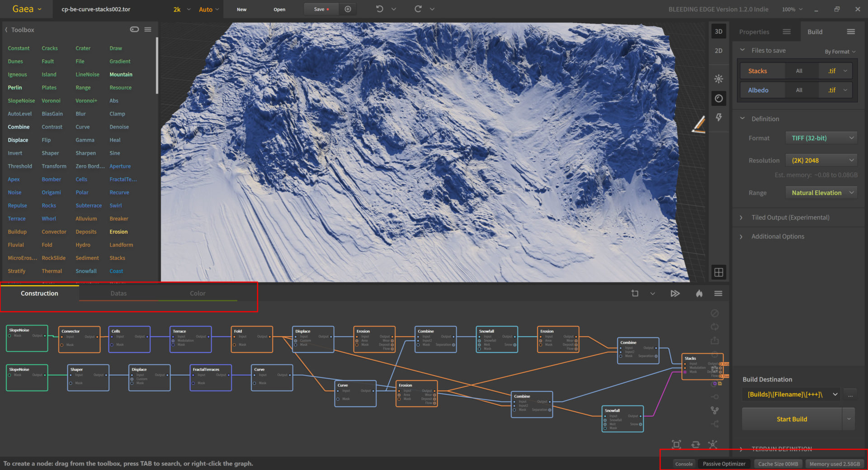868x470 pixels.
Task: Switch to the Datas graph tab
Action: [x=118, y=293]
